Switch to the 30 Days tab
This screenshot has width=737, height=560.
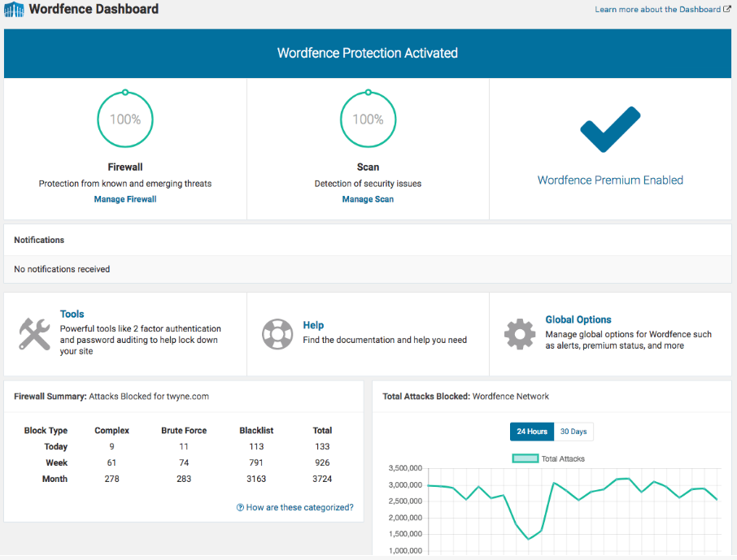pos(573,432)
